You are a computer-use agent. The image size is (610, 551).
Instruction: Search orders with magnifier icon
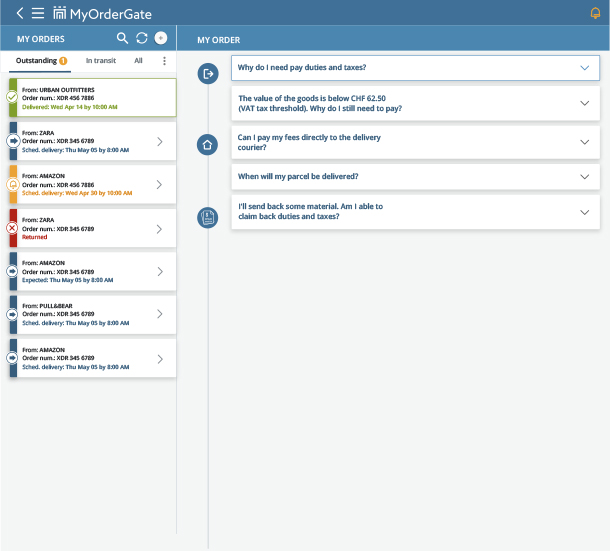tap(122, 38)
